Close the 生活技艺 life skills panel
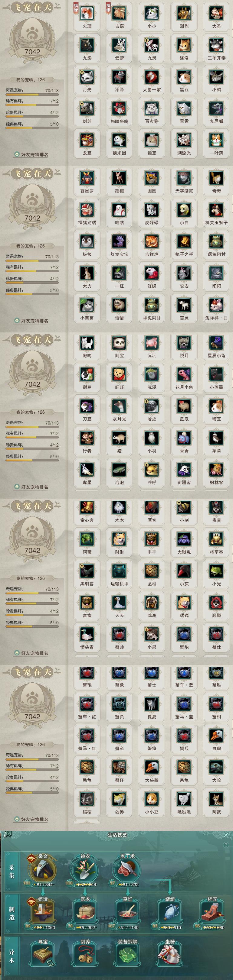Viewport: 233px width, 980px height. 226,835
